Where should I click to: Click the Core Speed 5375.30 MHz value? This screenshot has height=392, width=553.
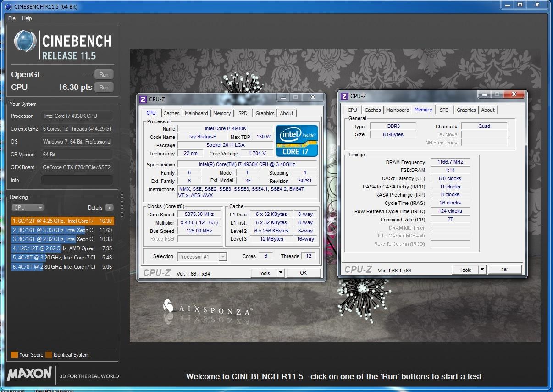(x=199, y=215)
